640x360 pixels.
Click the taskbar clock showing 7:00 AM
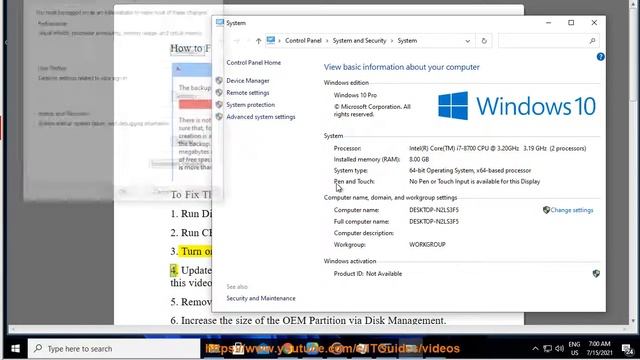tap(599, 349)
